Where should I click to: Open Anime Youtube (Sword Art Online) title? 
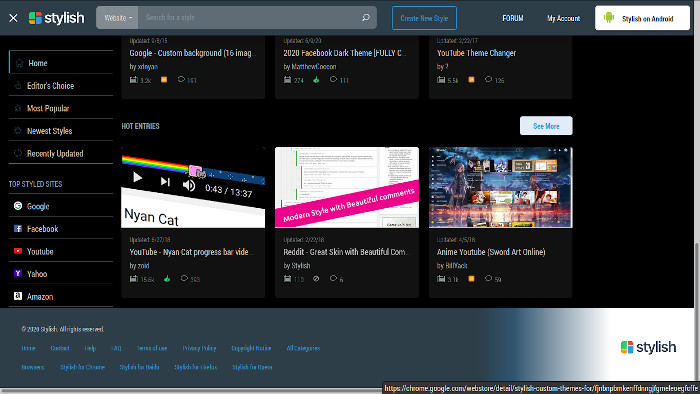[x=491, y=252]
